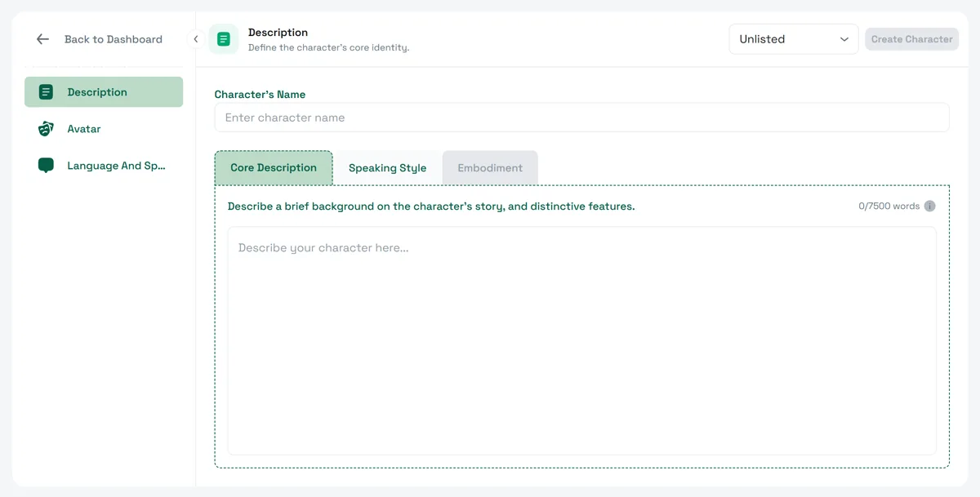
Task: Click the brief background instruction text
Action: pos(431,206)
